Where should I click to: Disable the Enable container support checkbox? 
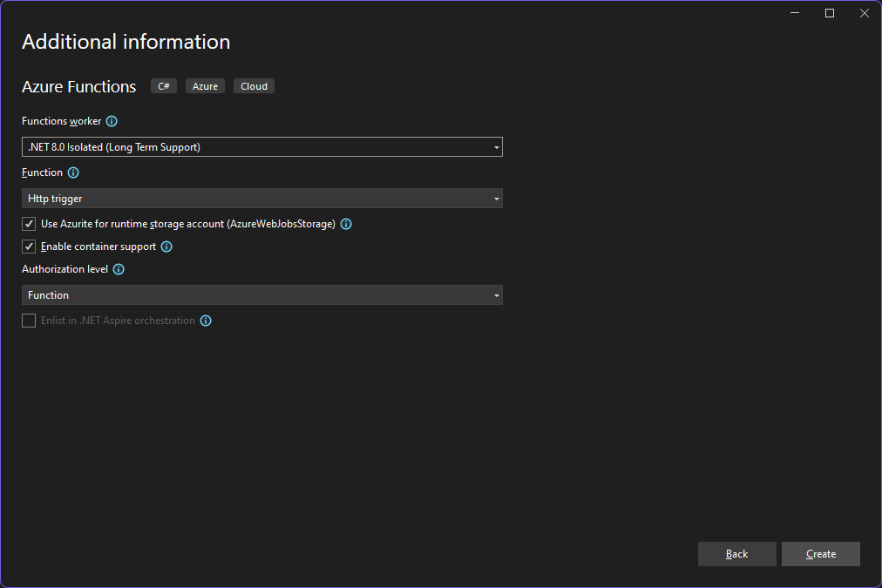[30, 247]
